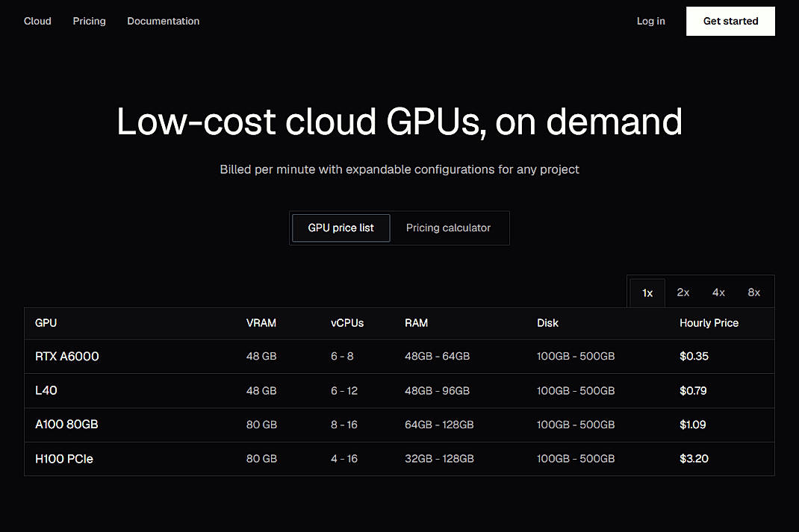Click the 48GB - 96GB RAM value
The height and width of the screenshot is (532, 799).
click(x=437, y=390)
